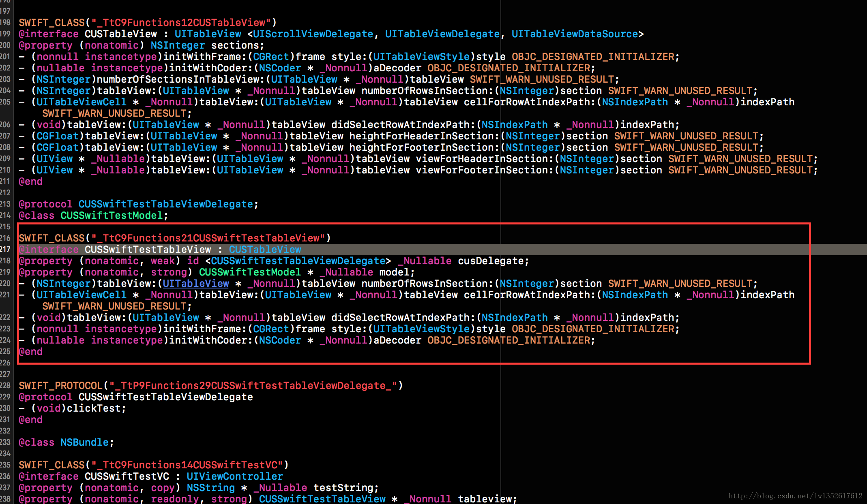This screenshot has height=504, width=867.
Task: Click NSString type on line 237
Action: coord(211,488)
